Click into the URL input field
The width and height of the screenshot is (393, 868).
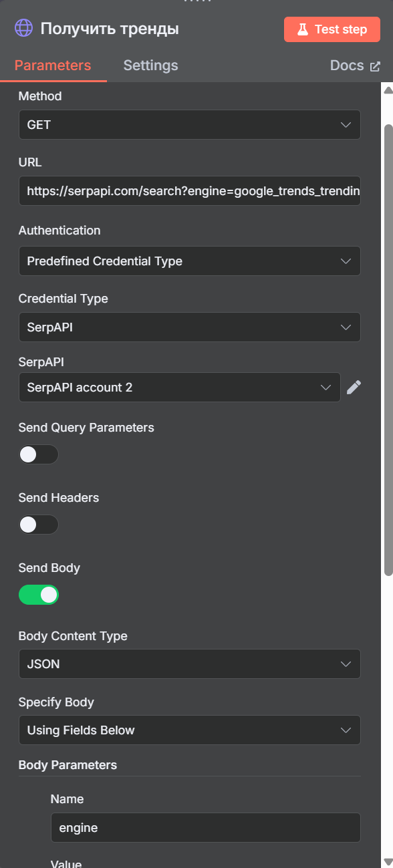(190, 191)
